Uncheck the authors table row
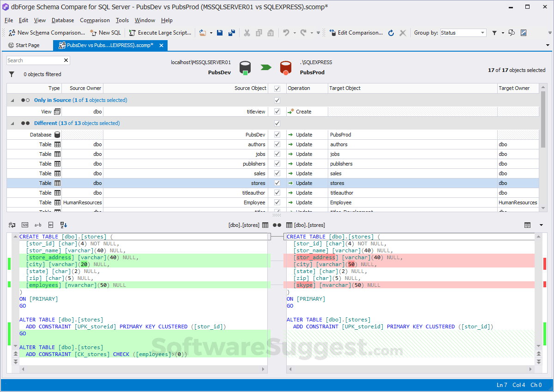 coord(277,144)
